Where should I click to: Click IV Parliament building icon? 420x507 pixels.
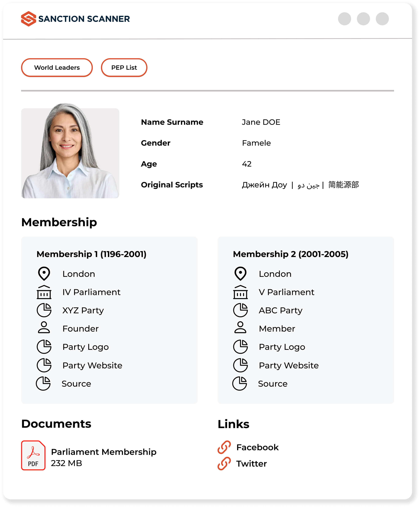[x=44, y=292]
